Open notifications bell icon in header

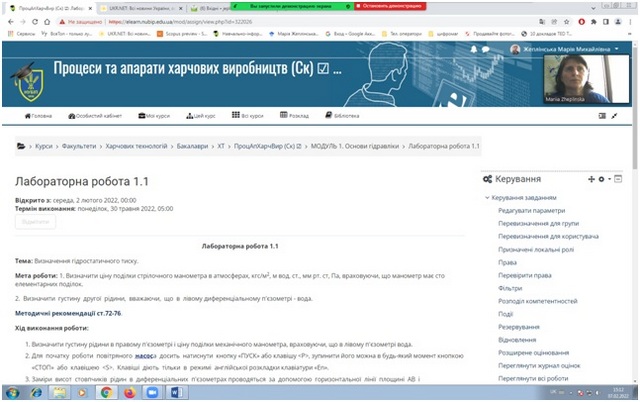coord(473,49)
